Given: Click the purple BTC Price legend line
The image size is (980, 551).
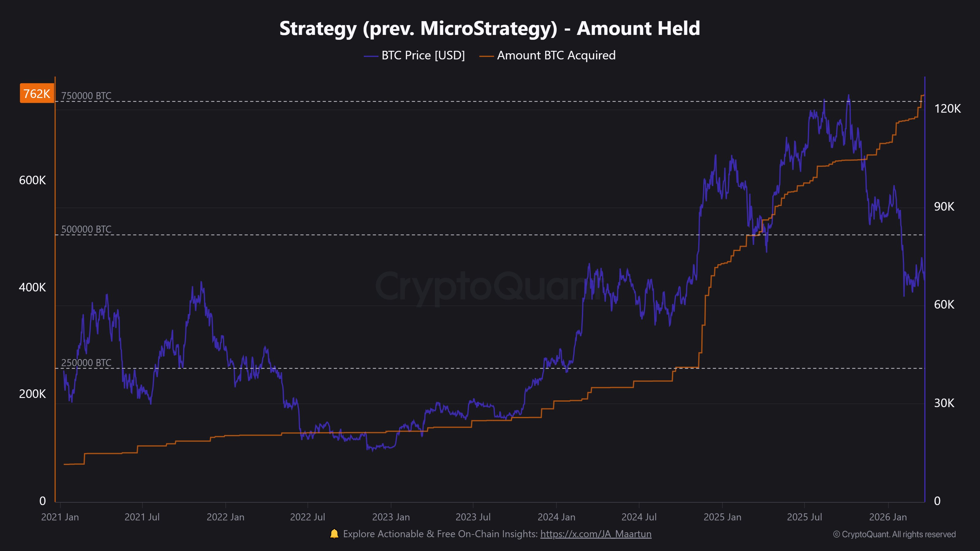Looking at the screenshot, I should [x=371, y=56].
